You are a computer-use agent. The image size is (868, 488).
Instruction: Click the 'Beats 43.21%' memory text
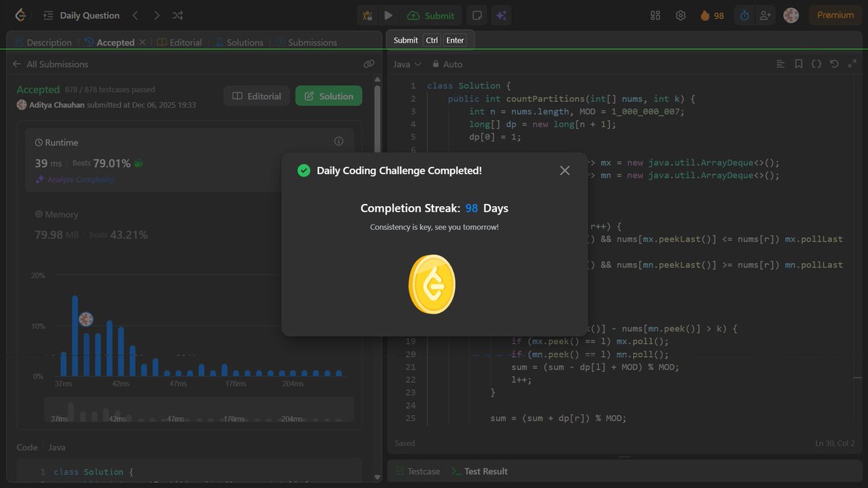(119, 235)
